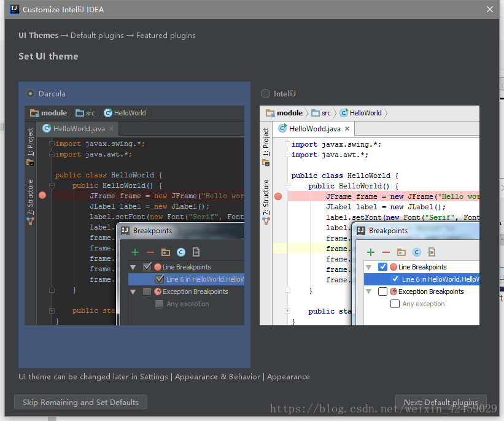Toggle Exception Breakpoints checkbox in IntelliJ preview
The image size is (504, 421).
click(382, 292)
